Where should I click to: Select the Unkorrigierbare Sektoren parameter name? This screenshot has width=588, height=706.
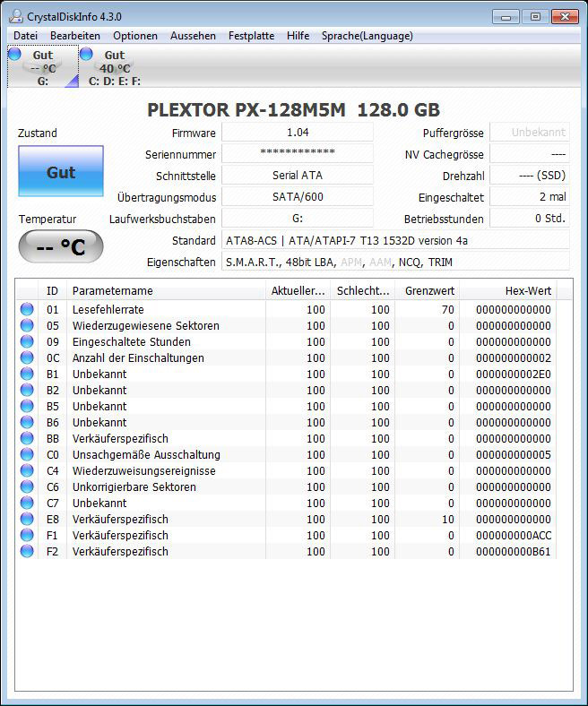pyautogui.click(x=134, y=487)
